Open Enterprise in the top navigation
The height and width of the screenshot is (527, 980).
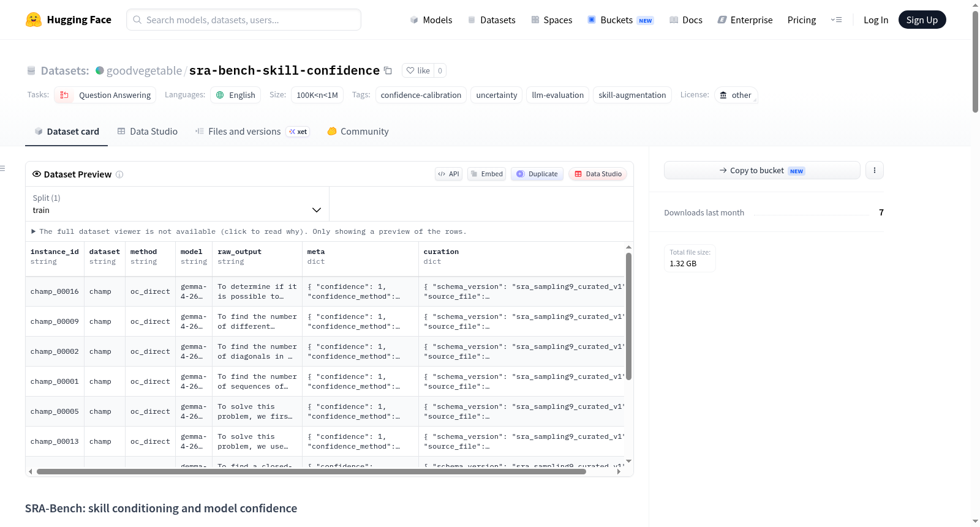(745, 20)
